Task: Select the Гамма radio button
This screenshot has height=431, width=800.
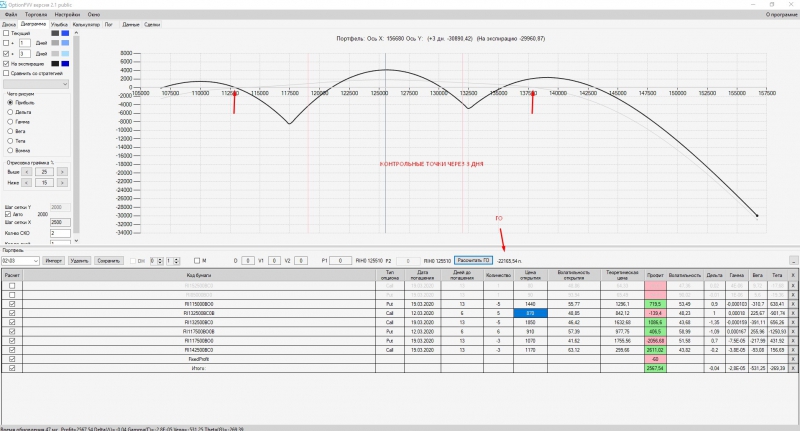Action: tap(10, 121)
